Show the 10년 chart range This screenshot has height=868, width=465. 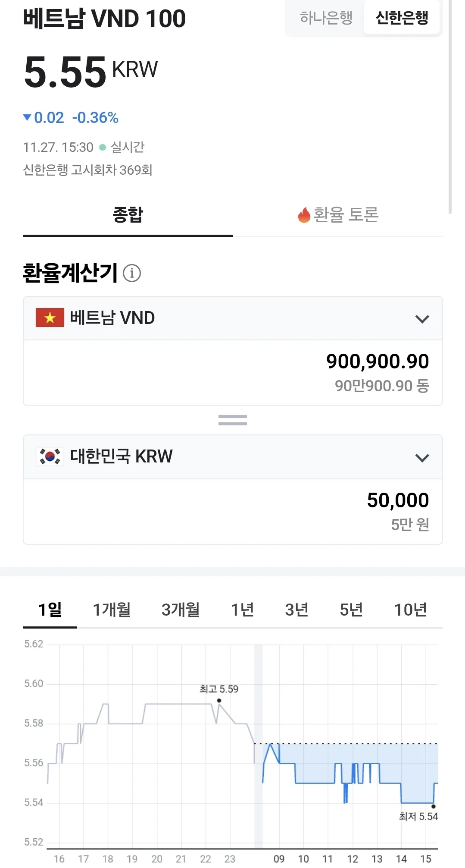[x=410, y=610]
